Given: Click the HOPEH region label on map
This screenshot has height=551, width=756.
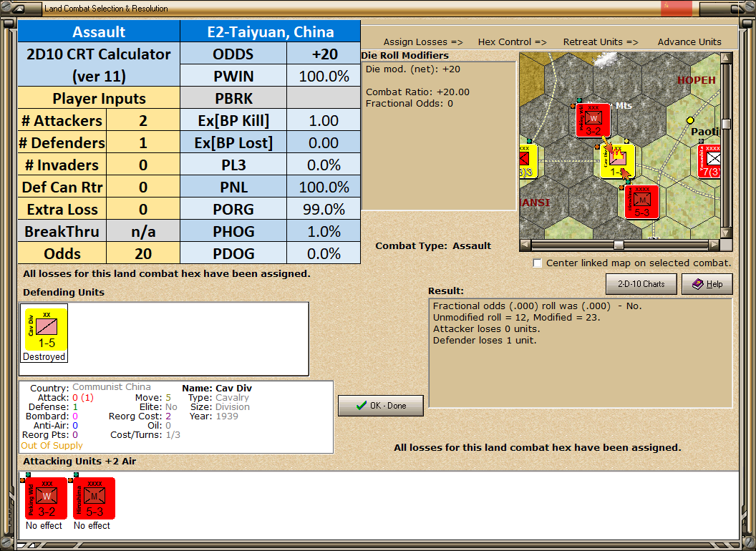Looking at the screenshot, I should pos(696,80).
